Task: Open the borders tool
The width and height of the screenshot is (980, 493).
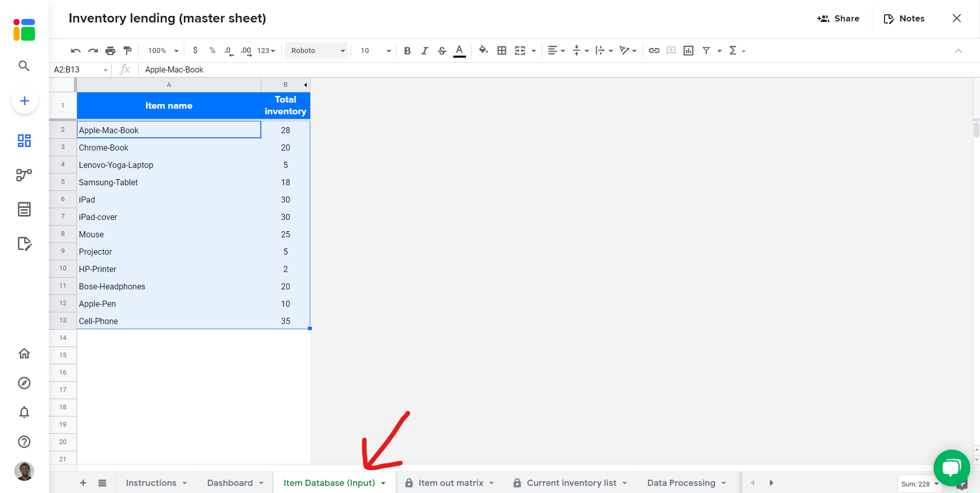Action: [502, 51]
